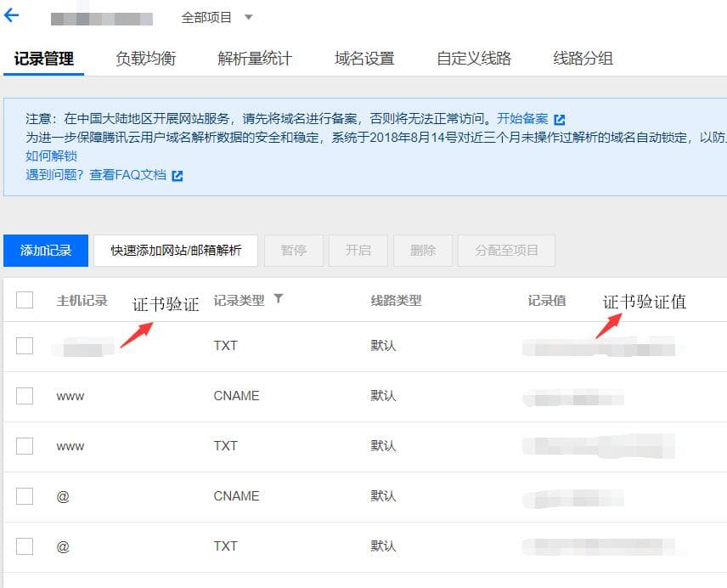Click the 暂停 button
Screen dimensions: 727x588
(294, 251)
